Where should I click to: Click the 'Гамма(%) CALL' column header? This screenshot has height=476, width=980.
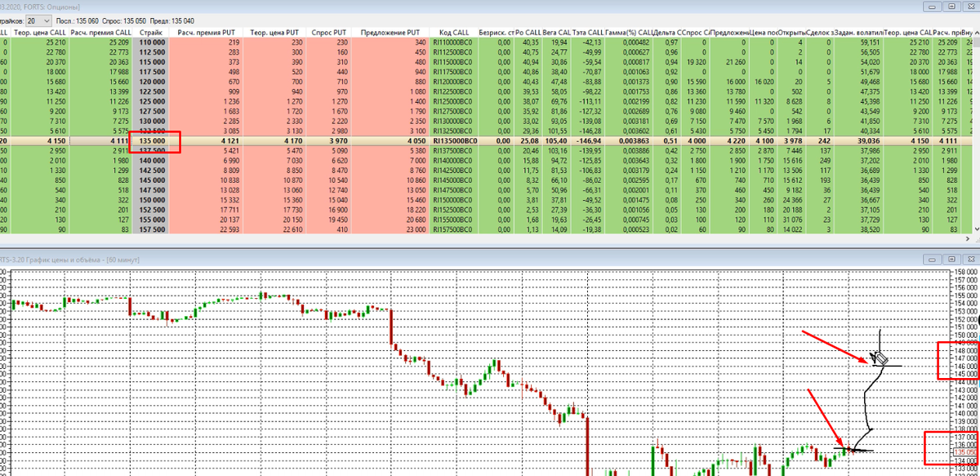point(630,32)
